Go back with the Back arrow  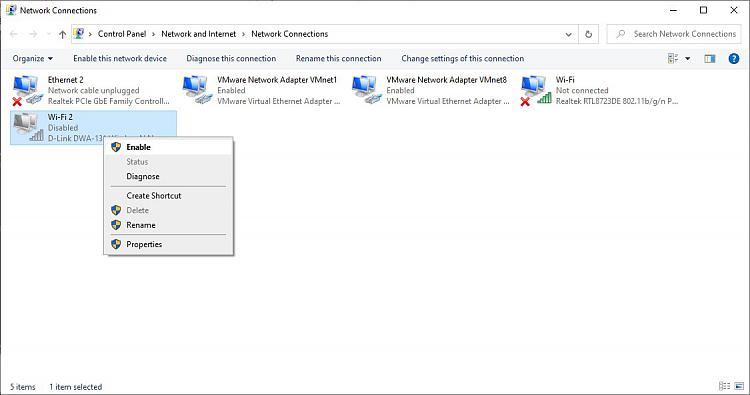[14, 34]
